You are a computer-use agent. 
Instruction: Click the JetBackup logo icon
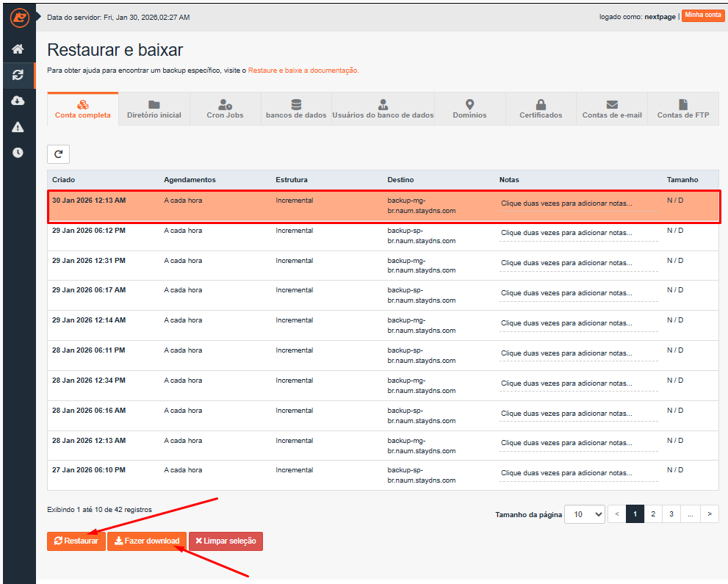click(19, 17)
